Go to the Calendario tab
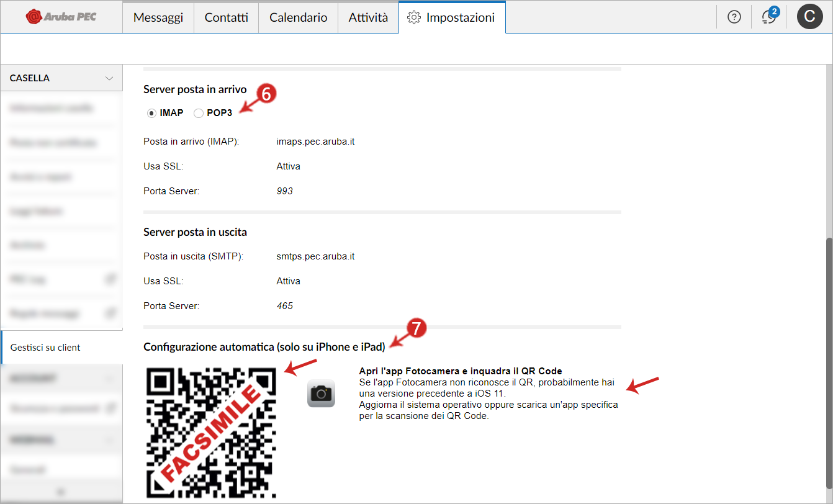833x504 pixels. click(298, 17)
